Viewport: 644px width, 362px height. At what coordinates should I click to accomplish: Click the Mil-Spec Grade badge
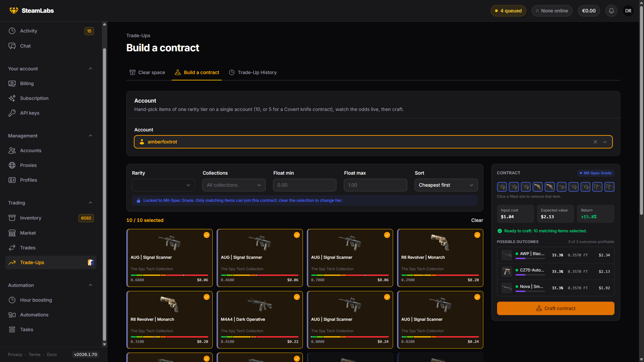point(596,173)
